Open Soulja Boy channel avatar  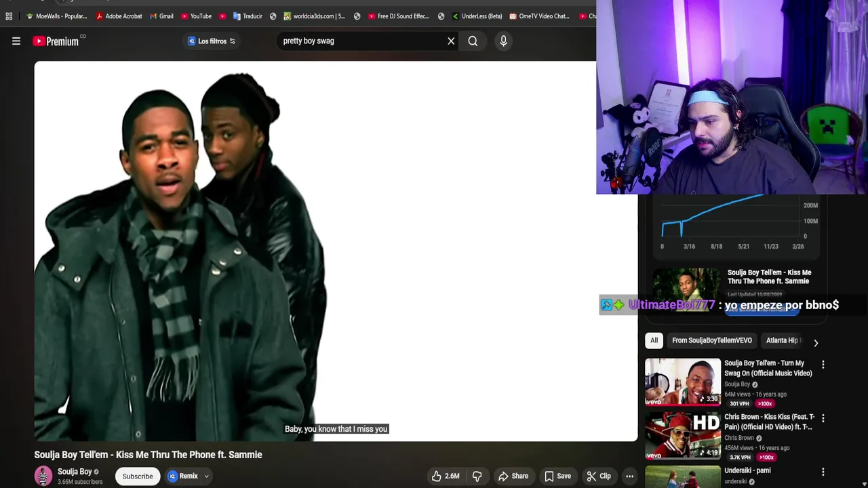43,476
